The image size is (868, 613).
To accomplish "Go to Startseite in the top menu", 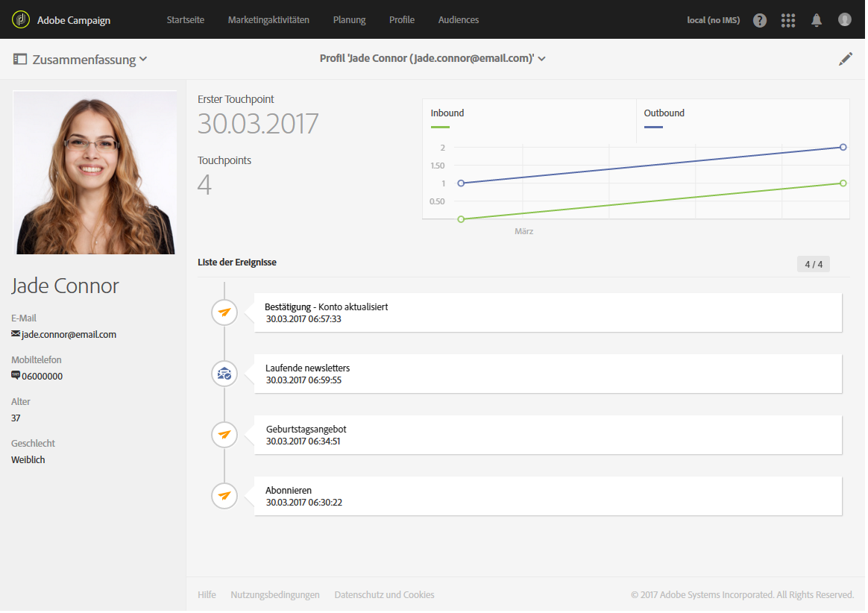I will coord(186,20).
